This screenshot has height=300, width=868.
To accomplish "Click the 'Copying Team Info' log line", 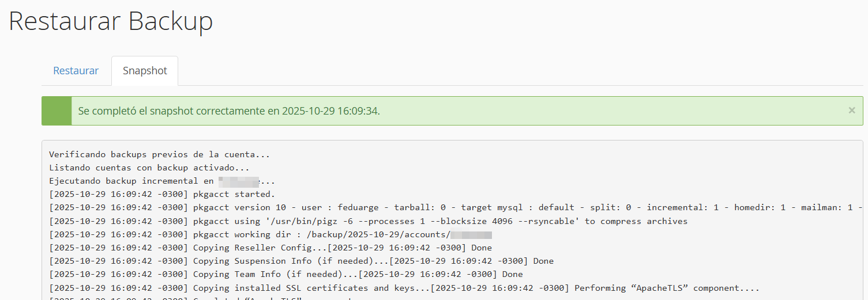I will click(285, 274).
